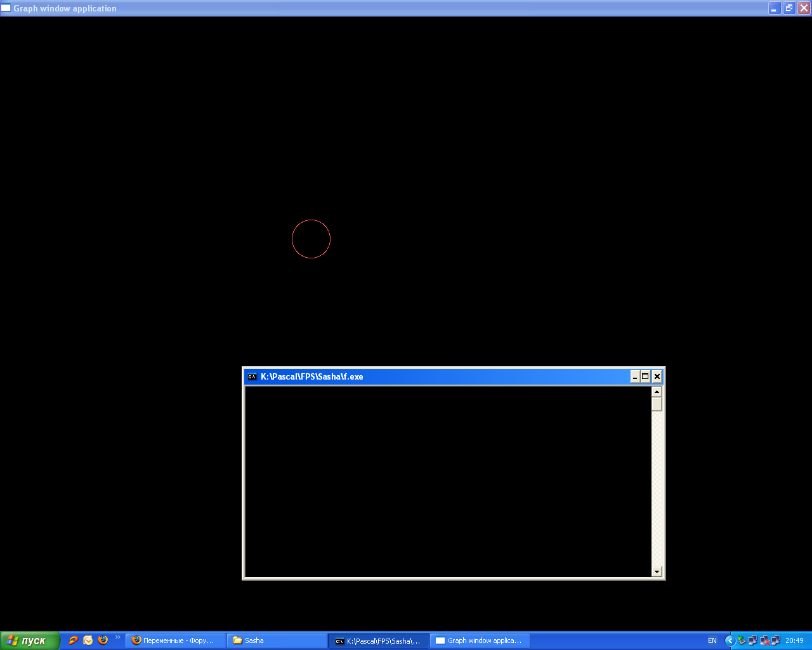Screen dimensions: 812x650
Task: Open the пуск Start menu
Action: click(29, 640)
